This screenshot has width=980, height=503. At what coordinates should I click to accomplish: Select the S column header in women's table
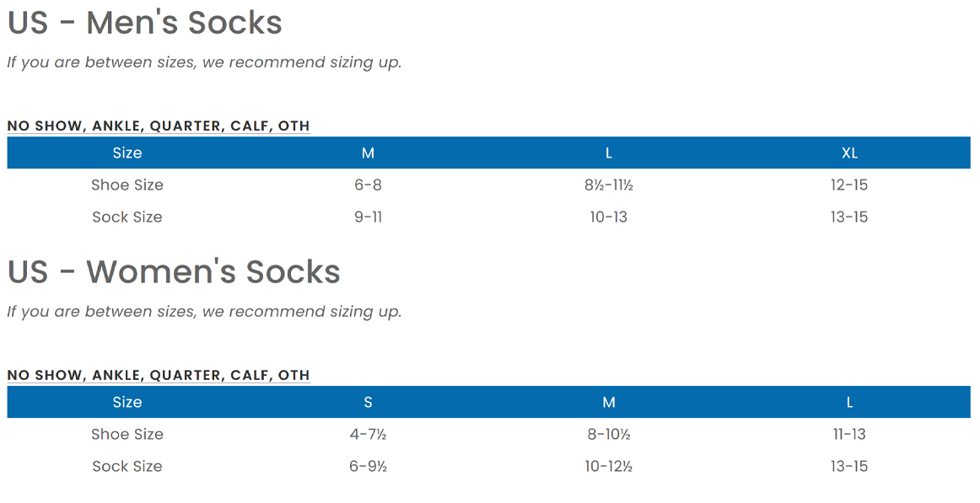click(368, 403)
